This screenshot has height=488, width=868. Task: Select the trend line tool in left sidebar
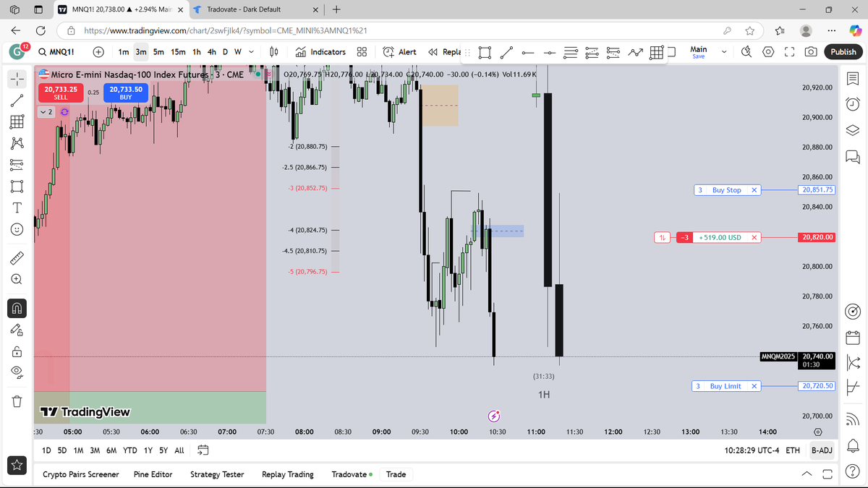[x=18, y=100]
